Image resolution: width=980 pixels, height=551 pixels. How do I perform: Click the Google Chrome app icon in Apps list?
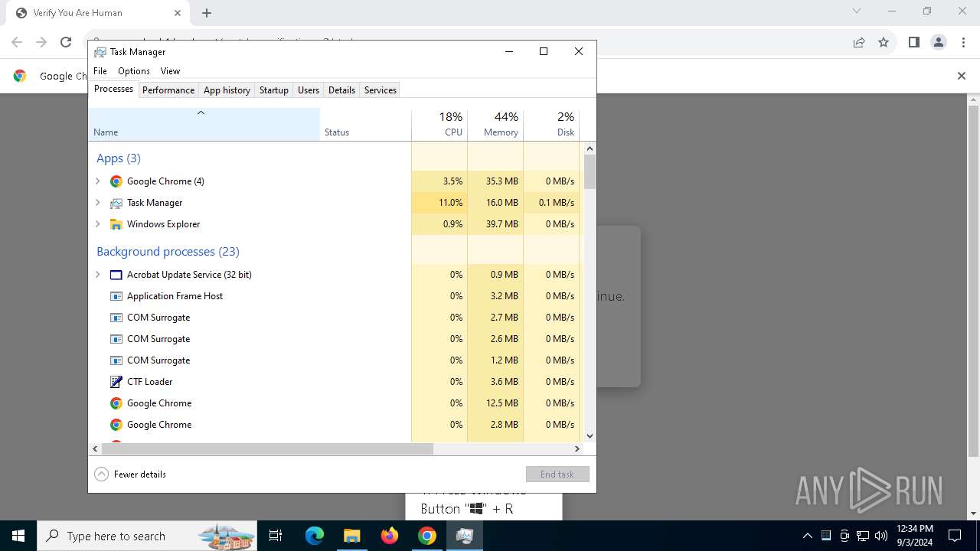[x=116, y=181]
